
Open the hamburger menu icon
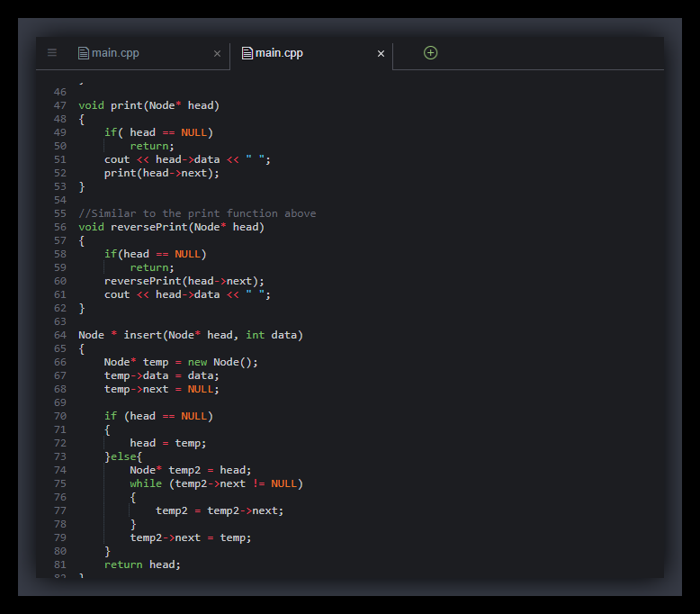52,53
